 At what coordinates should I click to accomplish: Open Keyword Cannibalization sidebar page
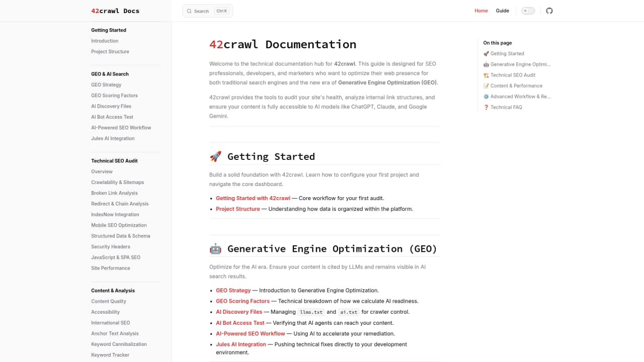pyautogui.click(x=119, y=344)
